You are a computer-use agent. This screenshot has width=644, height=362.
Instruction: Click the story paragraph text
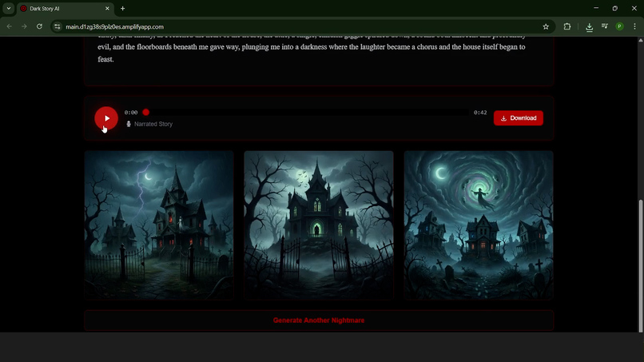[312, 50]
